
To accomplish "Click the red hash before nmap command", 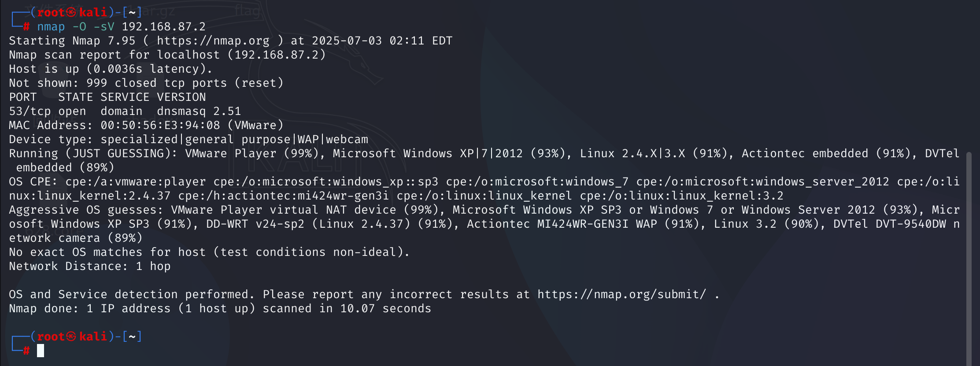I will coord(26,26).
